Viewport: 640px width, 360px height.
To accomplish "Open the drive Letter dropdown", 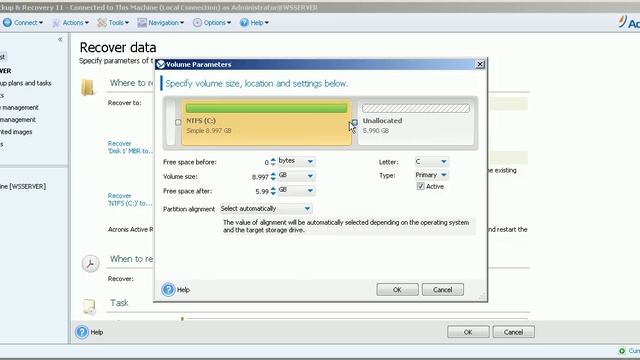I will pos(431,162).
